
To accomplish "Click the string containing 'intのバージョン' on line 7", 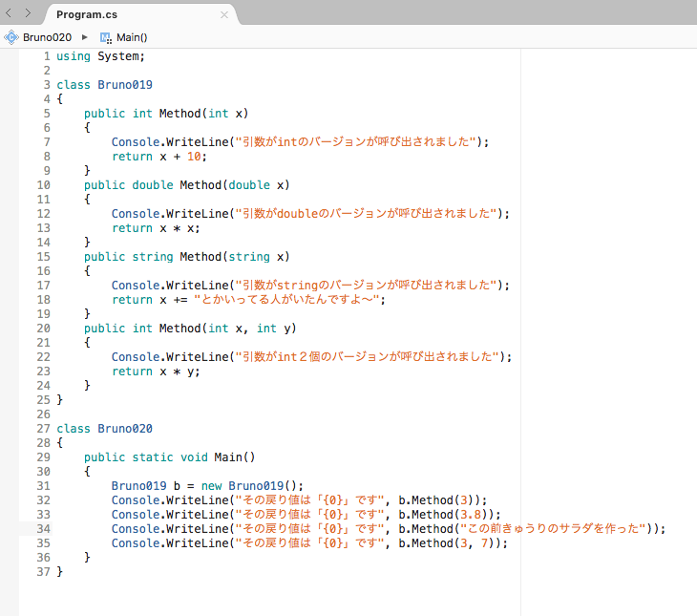I will click(x=355, y=142).
